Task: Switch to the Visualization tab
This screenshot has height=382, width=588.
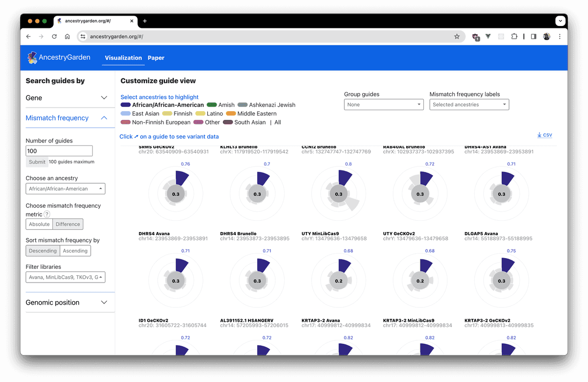Action: (x=123, y=58)
